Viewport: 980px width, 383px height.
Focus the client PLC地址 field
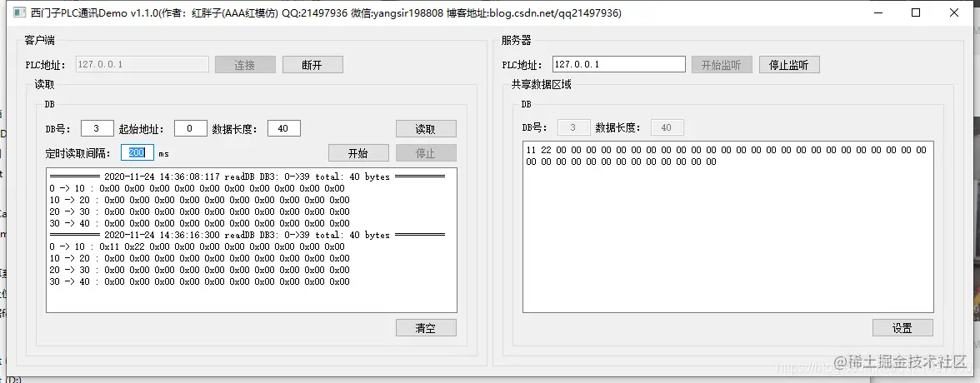pyautogui.click(x=142, y=64)
